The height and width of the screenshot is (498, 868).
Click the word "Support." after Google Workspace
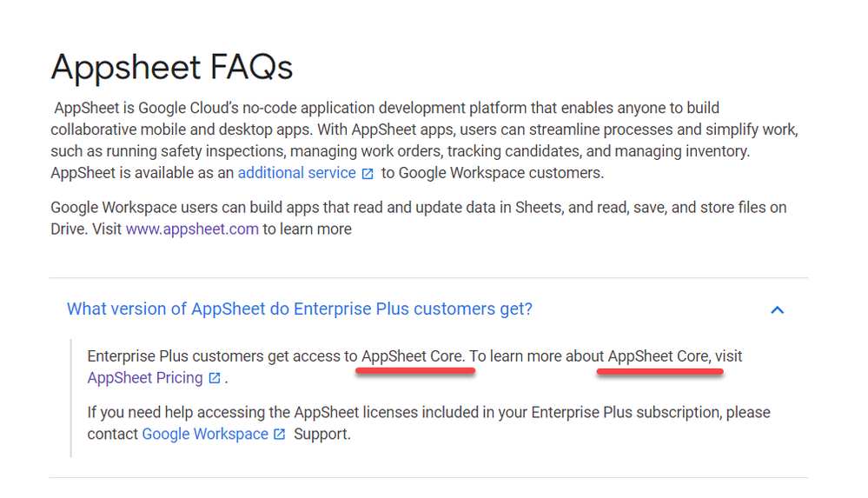322,434
